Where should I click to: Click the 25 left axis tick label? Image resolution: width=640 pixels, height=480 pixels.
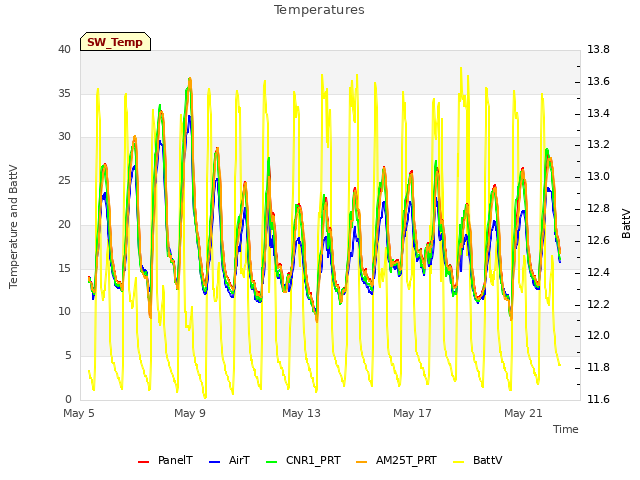(x=64, y=181)
